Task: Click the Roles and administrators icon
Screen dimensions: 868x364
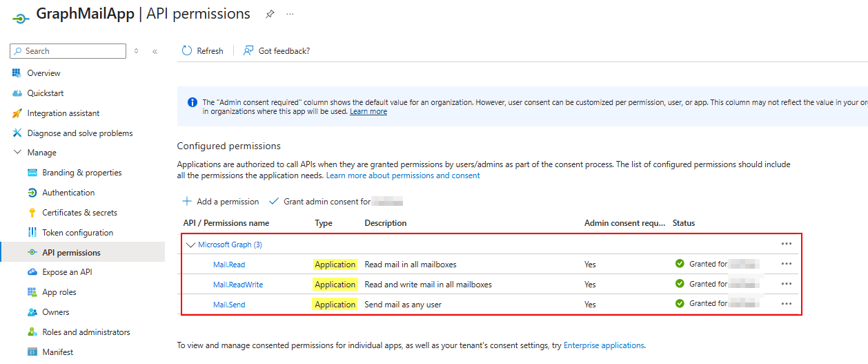Action: click(x=32, y=332)
